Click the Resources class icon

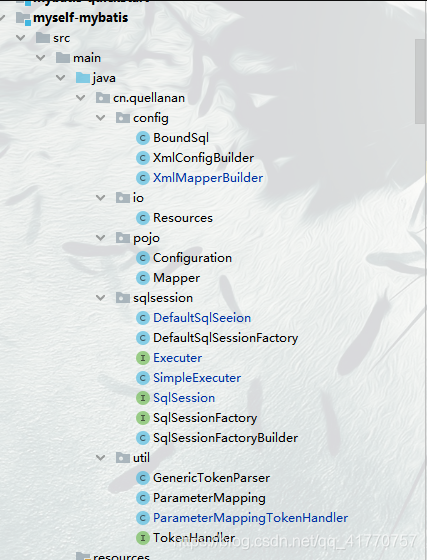(x=143, y=218)
